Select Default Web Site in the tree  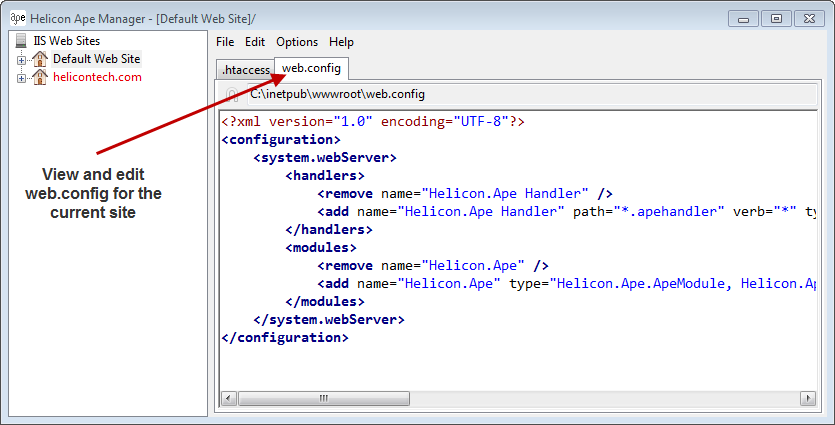[x=96, y=59]
